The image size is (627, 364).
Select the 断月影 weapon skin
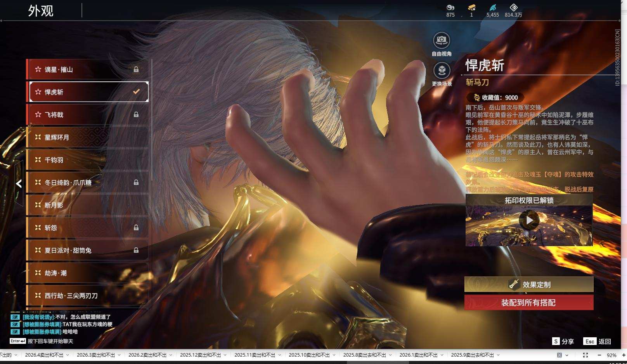tap(88, 205)
